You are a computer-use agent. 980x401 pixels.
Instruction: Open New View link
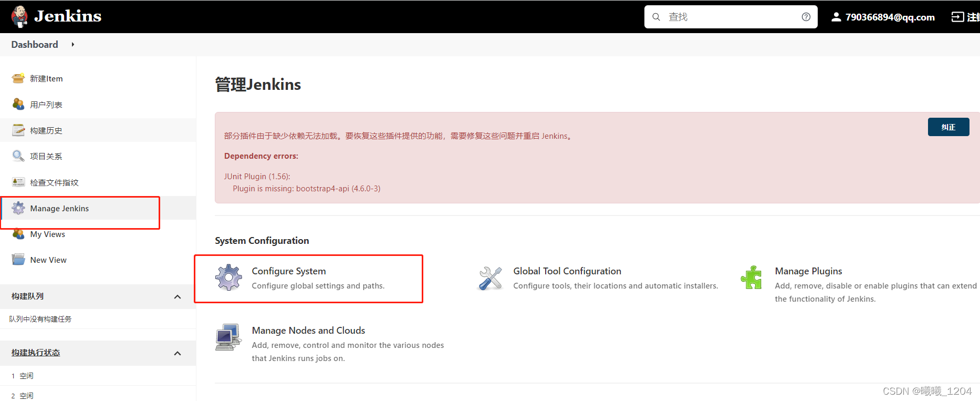(48, 260)
